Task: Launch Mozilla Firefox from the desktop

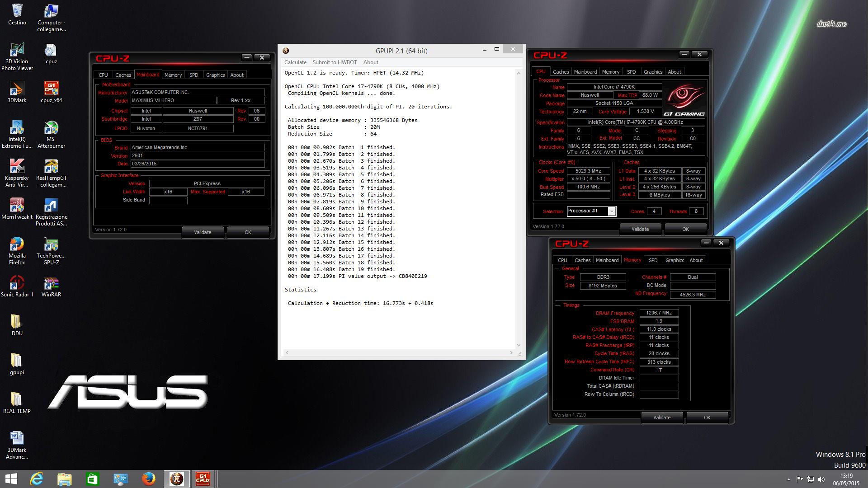Action: (17, 251)
